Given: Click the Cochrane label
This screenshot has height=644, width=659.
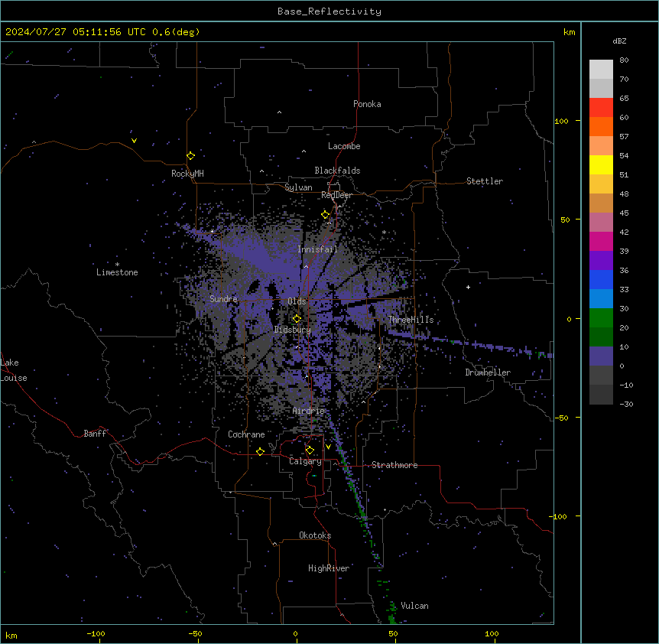Looking at the screenshot, I should click(246, 434).
